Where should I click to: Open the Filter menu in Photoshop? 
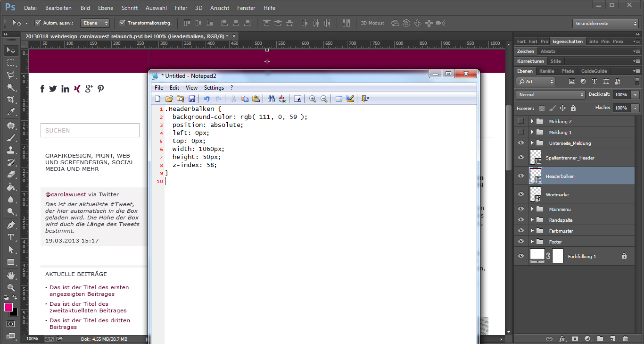coord(181,8)
